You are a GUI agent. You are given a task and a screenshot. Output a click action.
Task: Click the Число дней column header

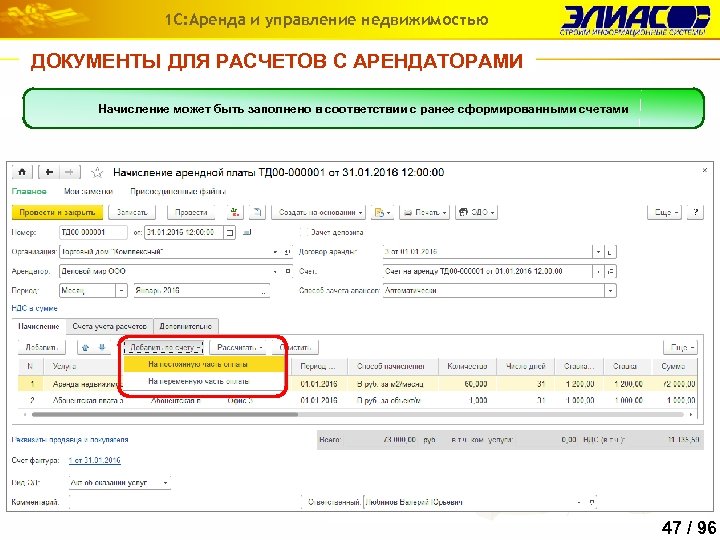(x=525, y=366)
